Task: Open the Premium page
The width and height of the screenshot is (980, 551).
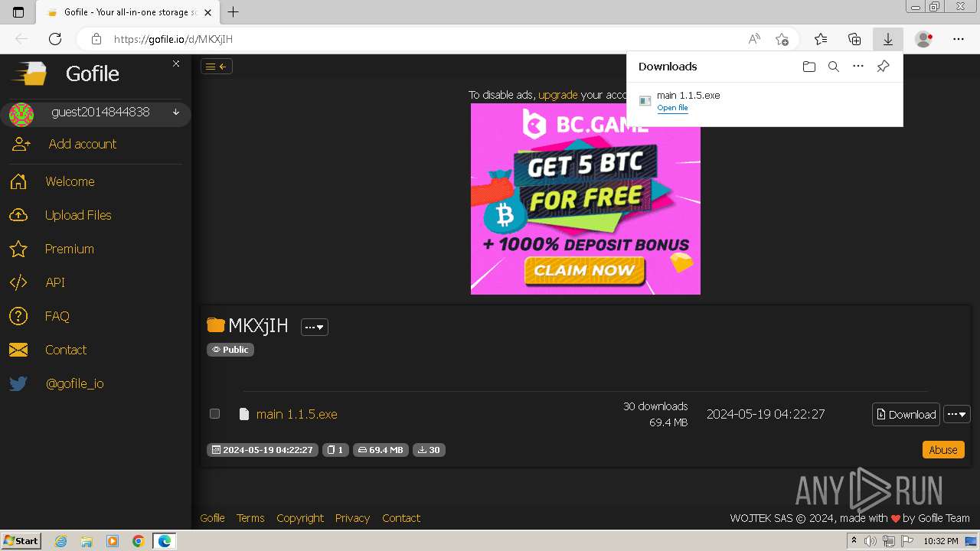Action: click(70, 249)
